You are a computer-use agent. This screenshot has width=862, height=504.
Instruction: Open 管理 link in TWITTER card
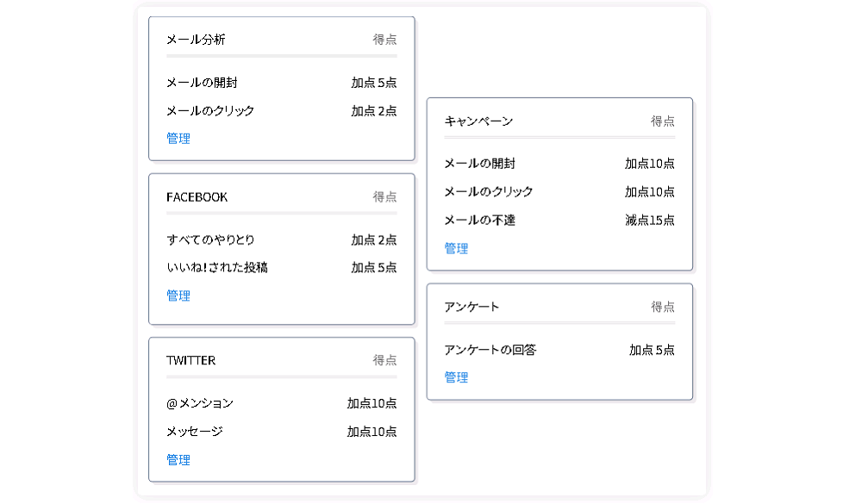click(x=178, y=459)
